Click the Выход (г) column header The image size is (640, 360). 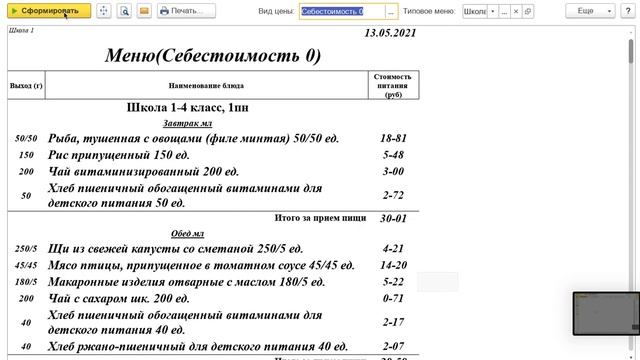pyautogui.click(x=26, y=85)
